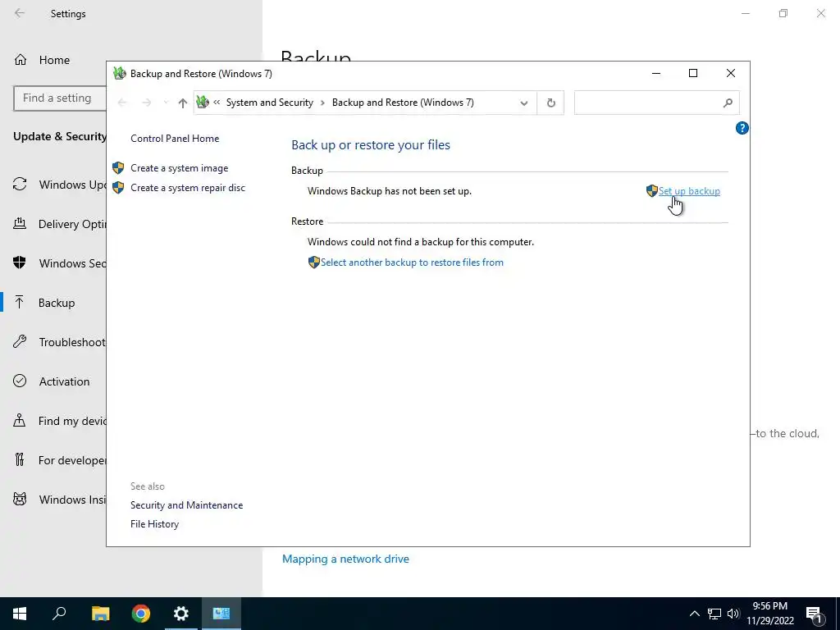Open the notification center icon
Screen dimensions: 840x630
pos(815,614)
